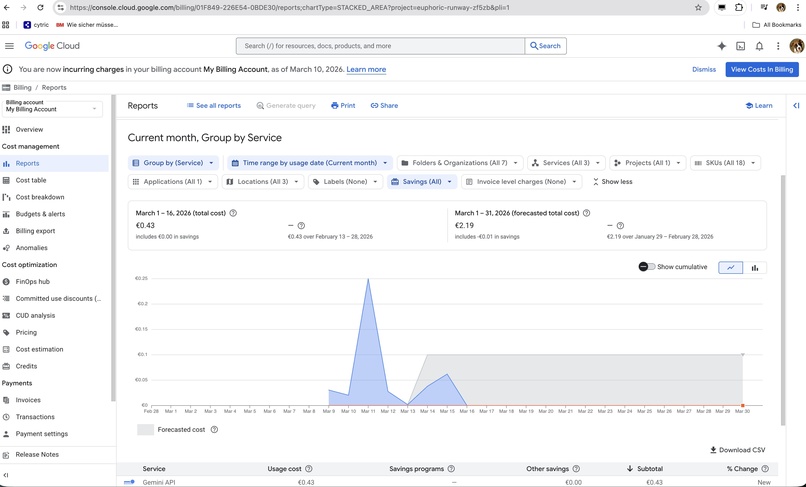Show help for % Change column
Screen dimensions: 806x487
[765, 468]
